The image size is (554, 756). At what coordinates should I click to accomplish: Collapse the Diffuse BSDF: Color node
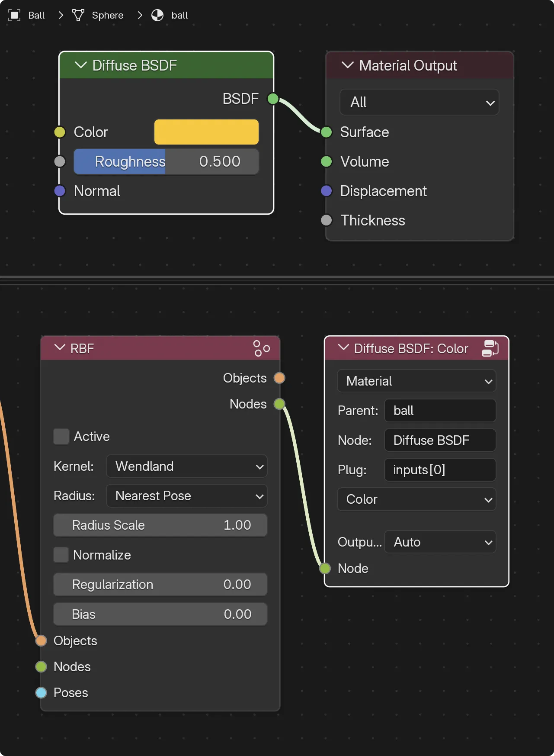click(x=343, y=347)
